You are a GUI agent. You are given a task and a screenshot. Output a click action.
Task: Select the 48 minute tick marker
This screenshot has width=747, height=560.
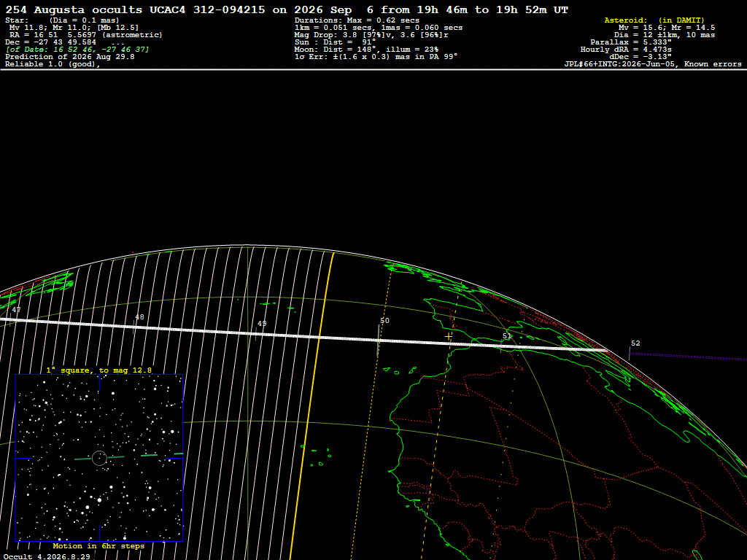[x=139, y=317]
